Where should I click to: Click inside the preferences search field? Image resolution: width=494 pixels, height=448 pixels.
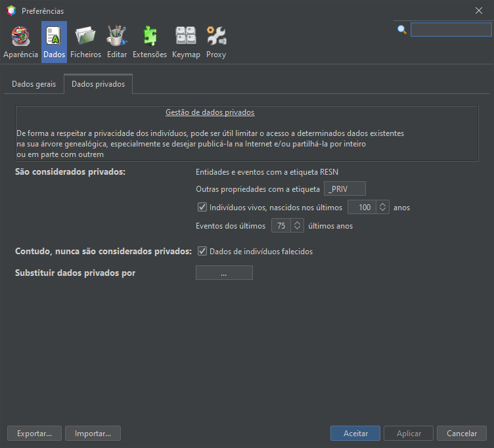point(451,30)
